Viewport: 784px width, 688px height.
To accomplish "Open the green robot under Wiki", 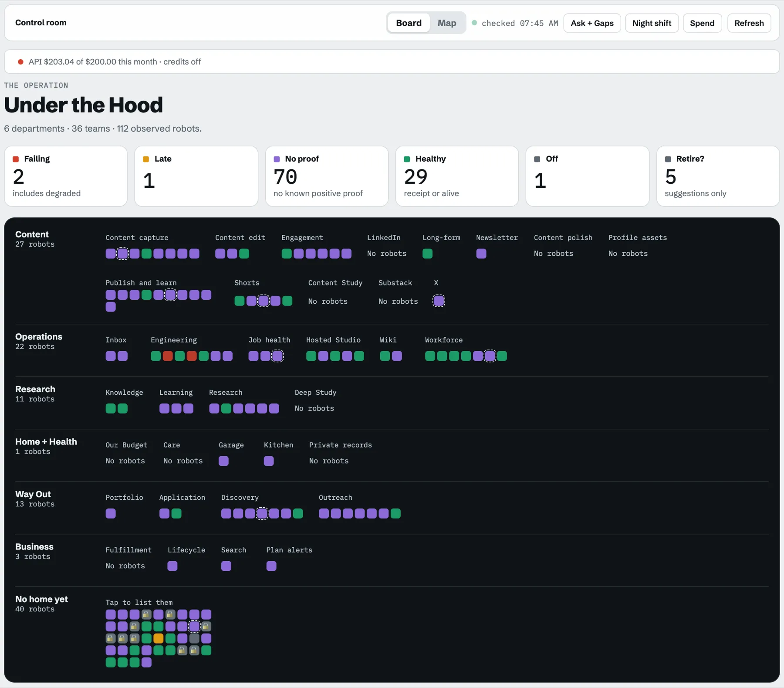I will 385,356.
